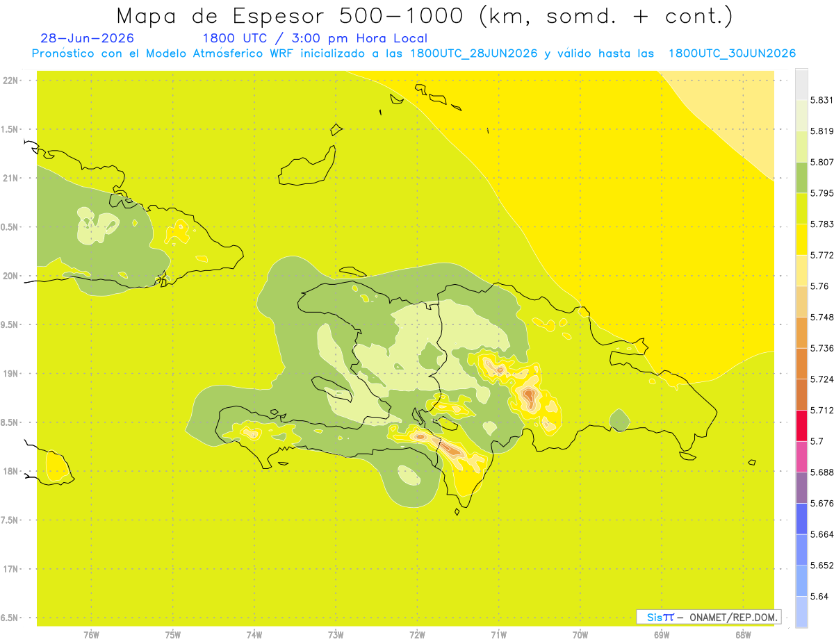834x644 pixels.
Task: Click legend value '5.783'
Action: [821, 224]
